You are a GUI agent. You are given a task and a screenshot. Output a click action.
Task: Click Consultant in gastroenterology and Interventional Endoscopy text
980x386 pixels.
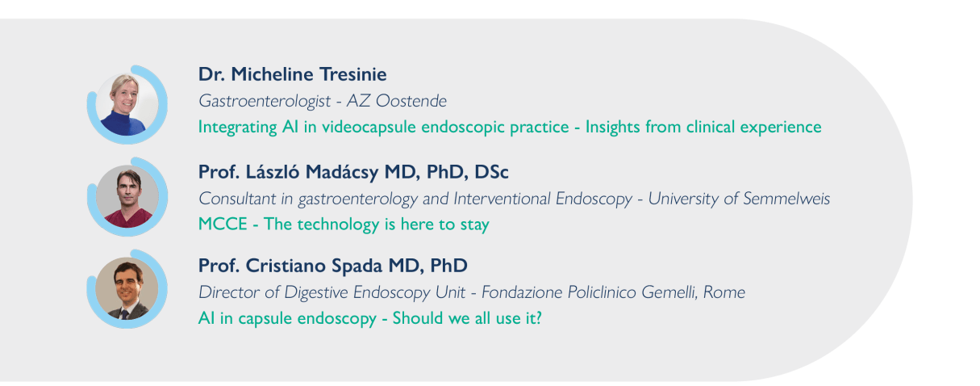[x=415, y=199]
